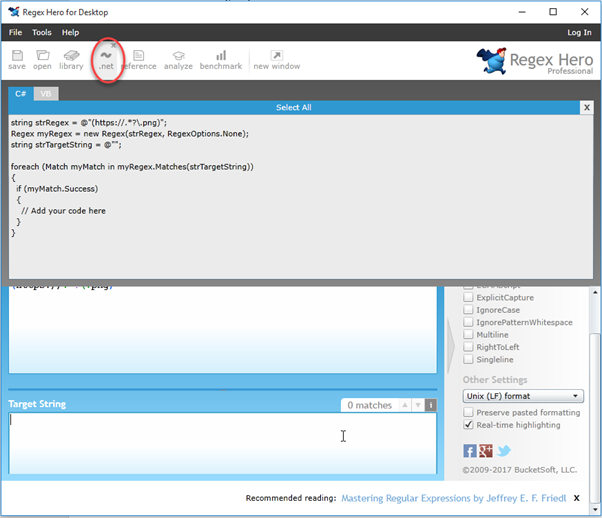This screenshot has height=518, width=602.
Task: Click Log In
Action: [x=579, y=33]
